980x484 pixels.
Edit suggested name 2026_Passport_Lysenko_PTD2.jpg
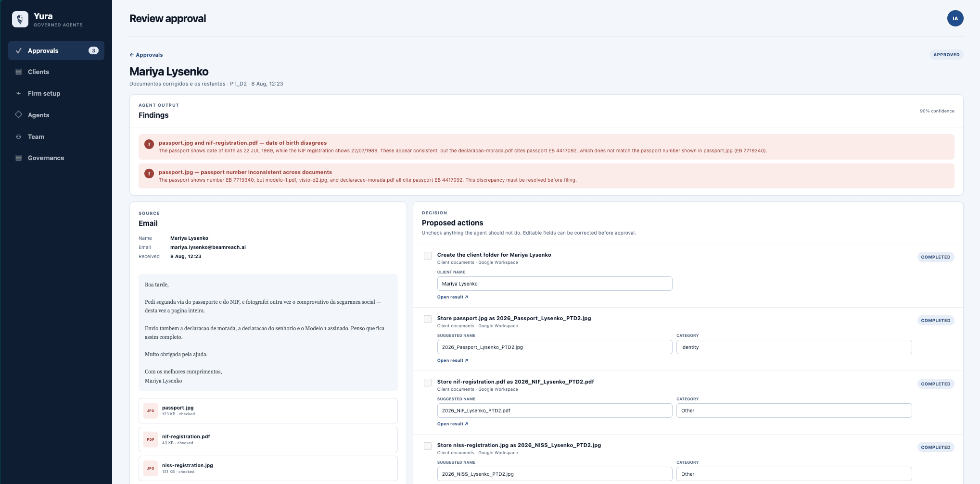pyautogui.click(x=555, y=347)
